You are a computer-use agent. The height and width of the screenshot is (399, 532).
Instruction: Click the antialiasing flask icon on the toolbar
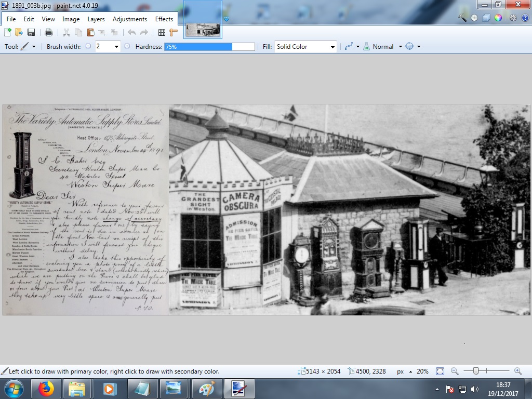point(366,46)
